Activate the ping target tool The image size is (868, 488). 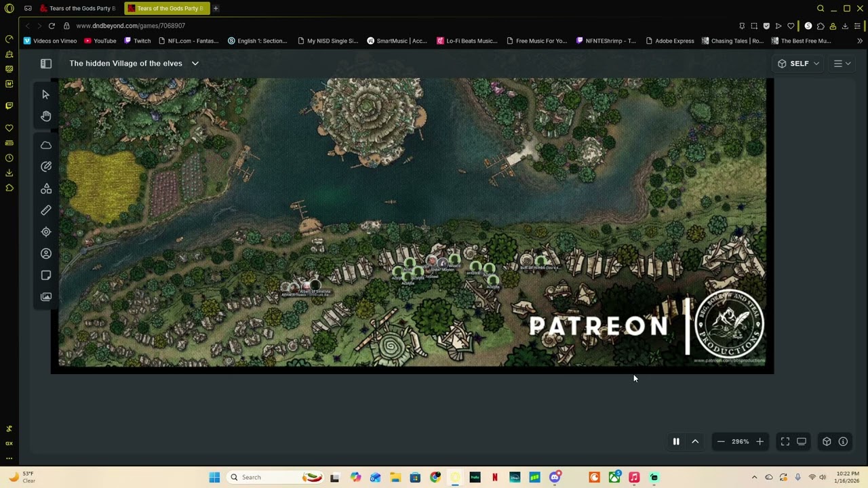46,232
